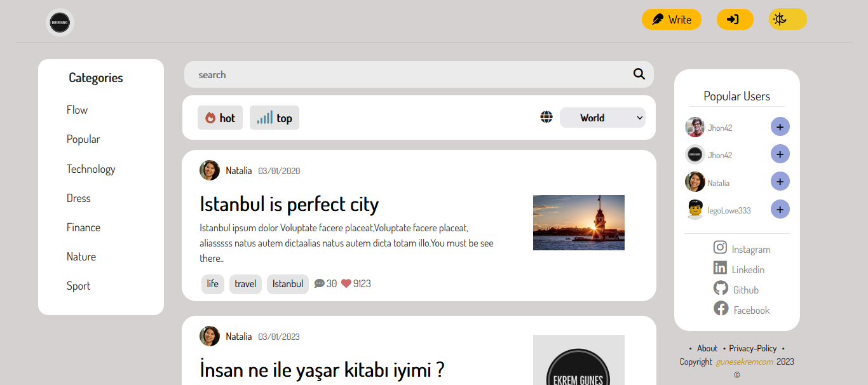Click first Jhon42's photo avatar

[695, 127]
